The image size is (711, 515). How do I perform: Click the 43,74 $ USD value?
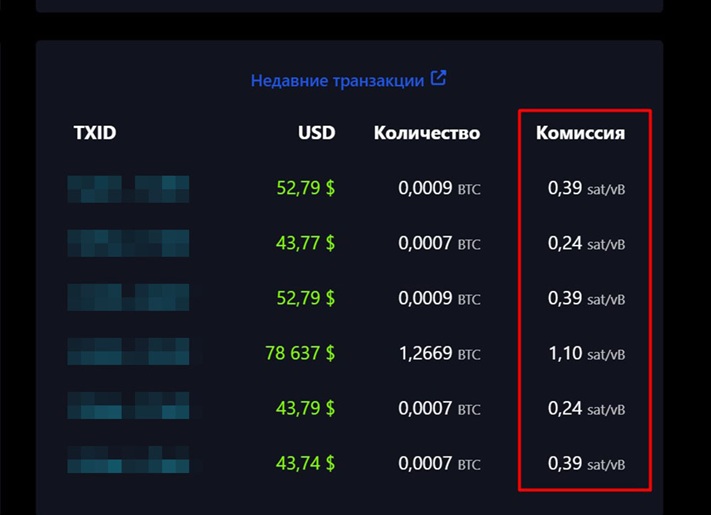[x=306, y=463]
